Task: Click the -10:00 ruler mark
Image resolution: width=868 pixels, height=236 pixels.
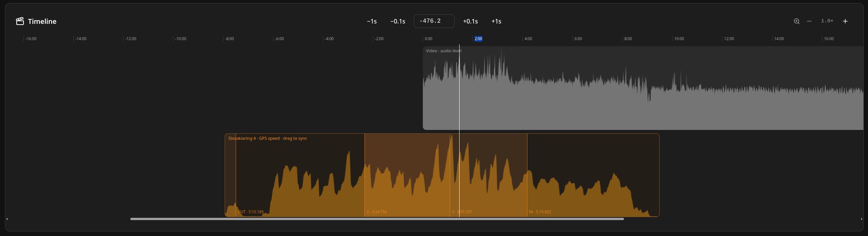Action: (x=180, y=39)
